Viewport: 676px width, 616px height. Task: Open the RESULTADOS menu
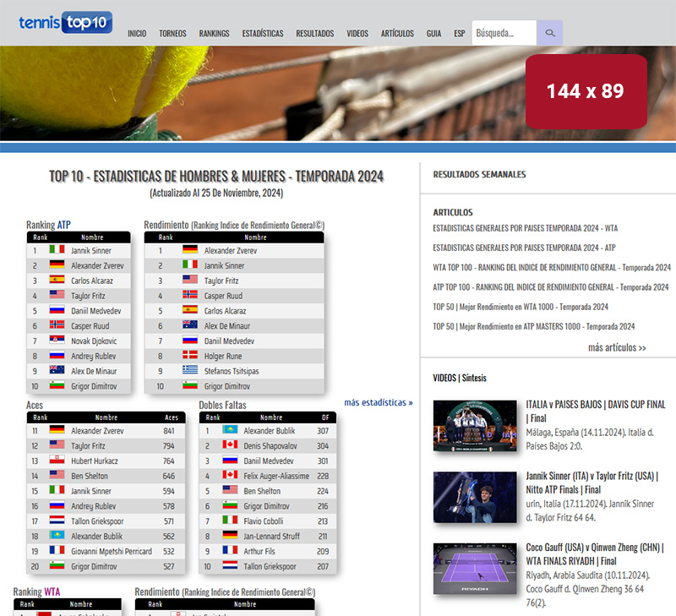(314, 33)
